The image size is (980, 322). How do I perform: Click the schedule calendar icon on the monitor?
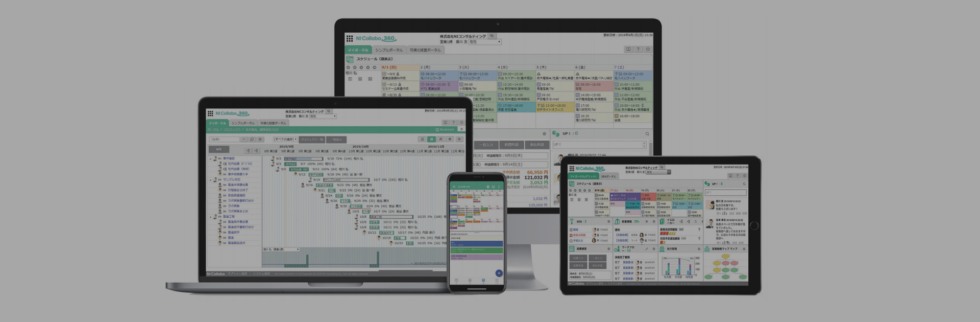click(x=350, y=59)
